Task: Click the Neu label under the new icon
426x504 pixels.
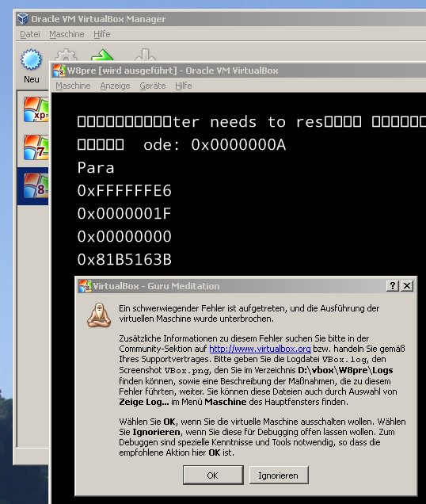Action: coord(31,79)
